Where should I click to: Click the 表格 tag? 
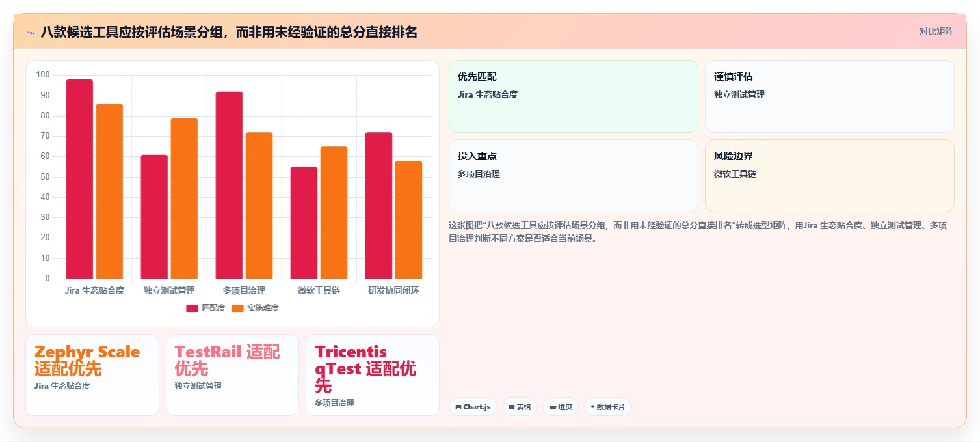click(x=520, y=407)
